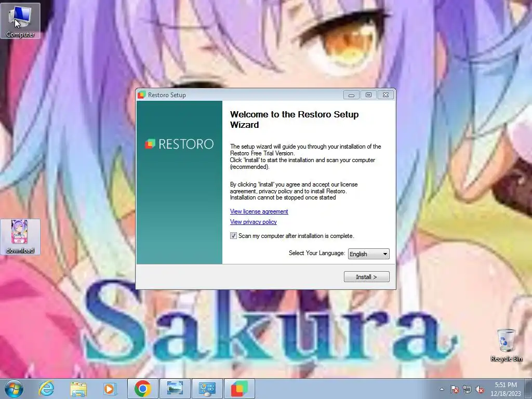The width and height of the screenshot is (532, 399).
Task: Maximize the Restoro Setup window
Action: [x=368, y=95]
